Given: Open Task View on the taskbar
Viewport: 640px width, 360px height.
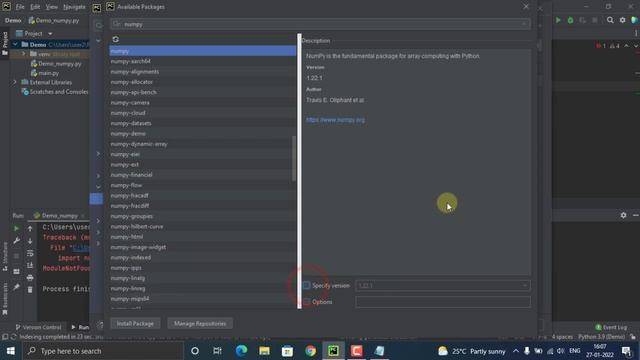Looking at the screenshot, I should coord(217,351).
